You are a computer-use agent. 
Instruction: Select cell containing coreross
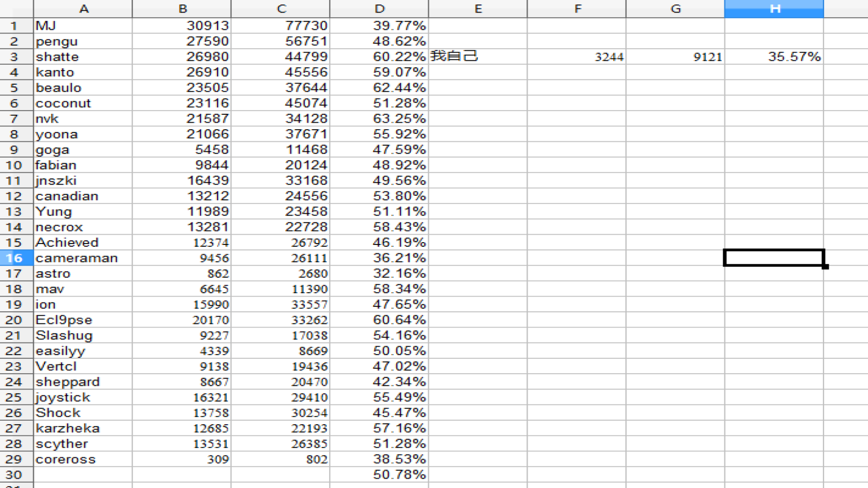coord(83,460)
